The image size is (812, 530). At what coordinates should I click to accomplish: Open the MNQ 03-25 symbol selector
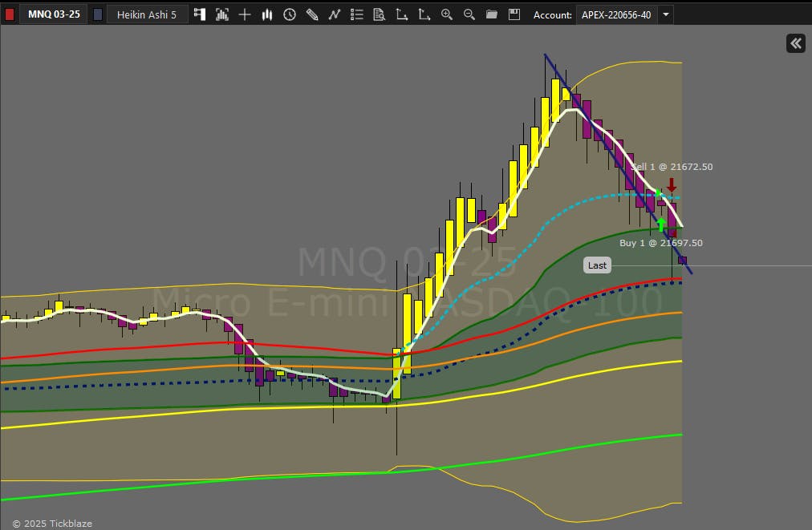pyautogui.click(x=54, y=14)
